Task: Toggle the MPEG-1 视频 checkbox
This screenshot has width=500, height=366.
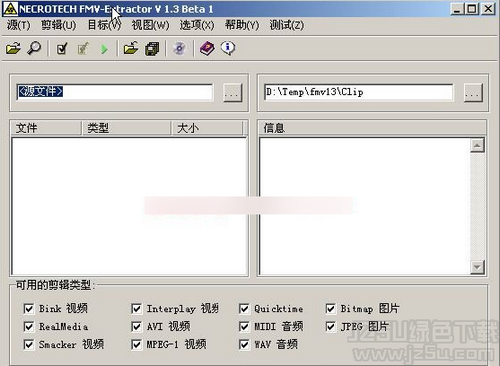Action: coord(136,344)
